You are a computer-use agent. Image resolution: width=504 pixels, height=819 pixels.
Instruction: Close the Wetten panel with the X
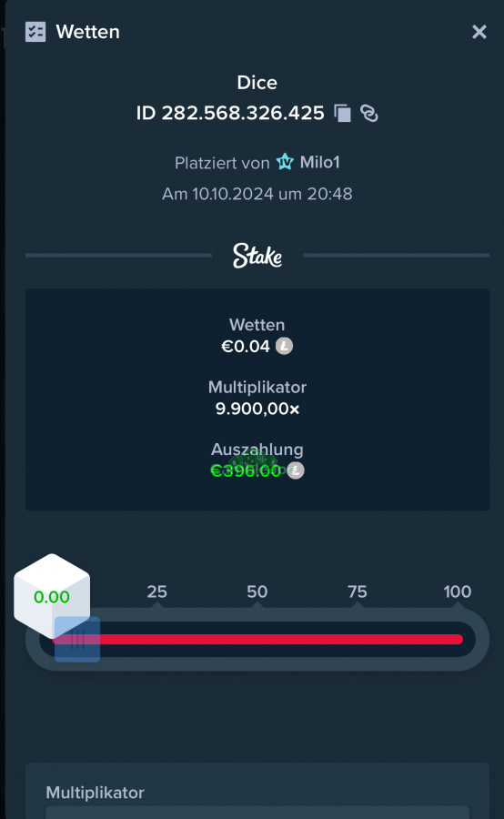point(479,32)
